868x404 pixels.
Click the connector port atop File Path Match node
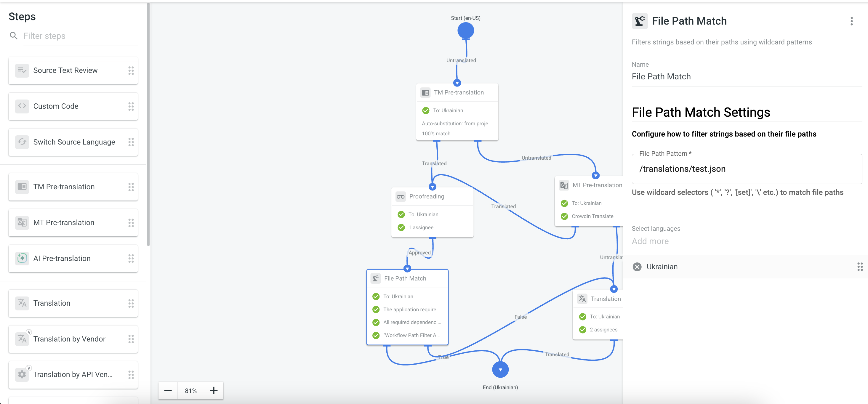pos(407,269)
